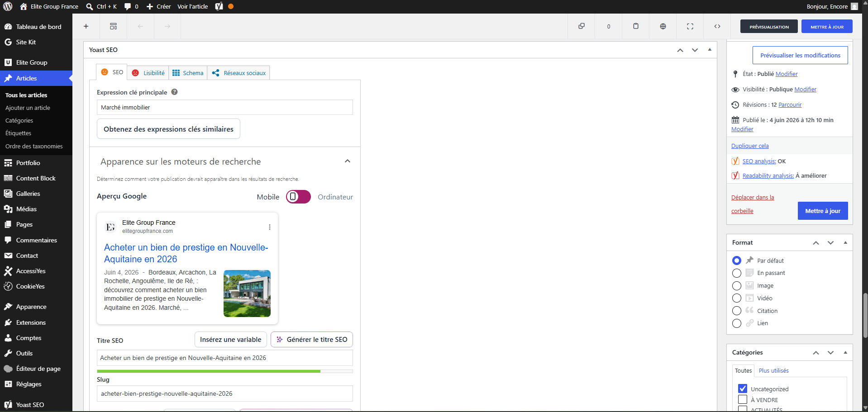Click the top METTRE À JOUR button
Screen dimensions: 868x412
827,27
